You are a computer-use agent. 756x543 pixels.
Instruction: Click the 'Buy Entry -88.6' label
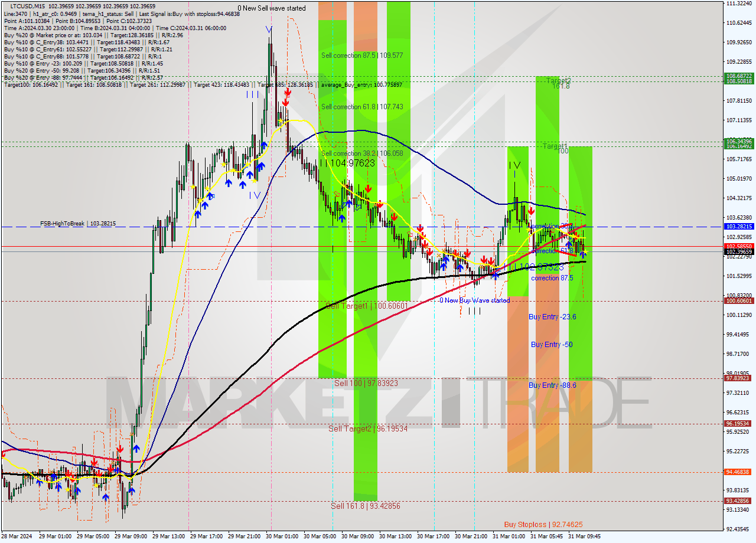pyautogui.click(x=552, y=385)
